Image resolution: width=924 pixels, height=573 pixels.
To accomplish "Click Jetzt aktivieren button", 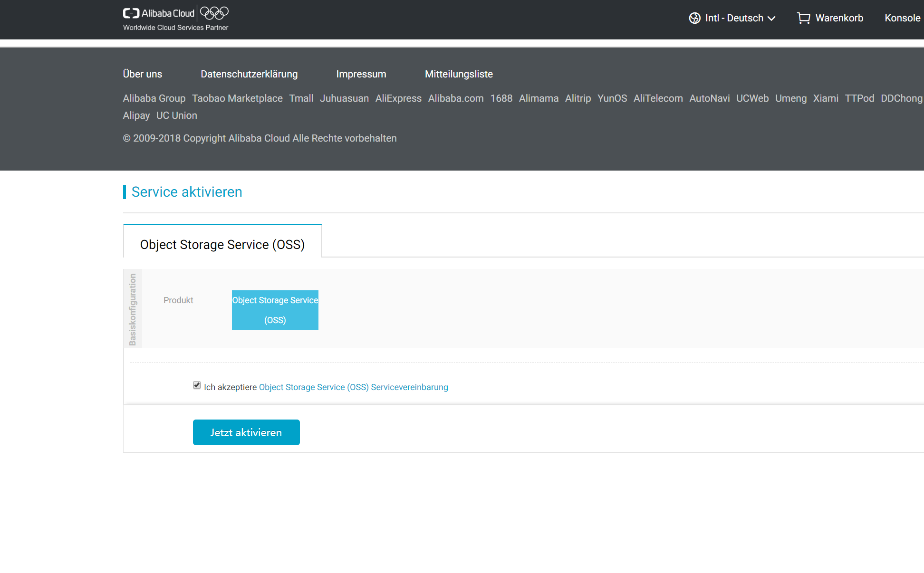I will click(246, 432).
